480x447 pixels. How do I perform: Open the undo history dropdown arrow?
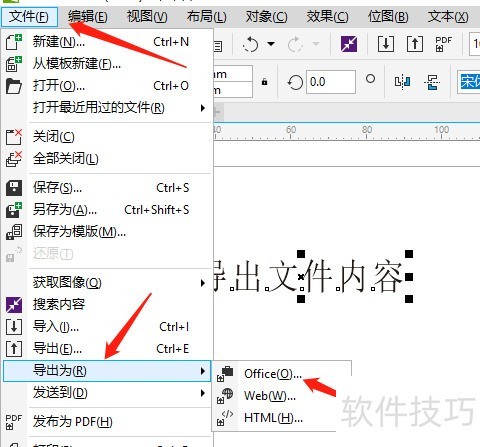pos(271,44)
